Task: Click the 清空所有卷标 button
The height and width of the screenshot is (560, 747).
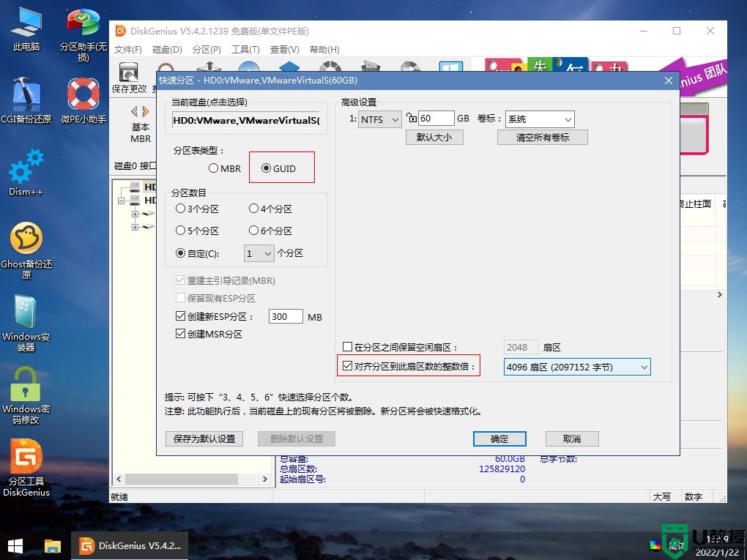Action: point(542,137)
